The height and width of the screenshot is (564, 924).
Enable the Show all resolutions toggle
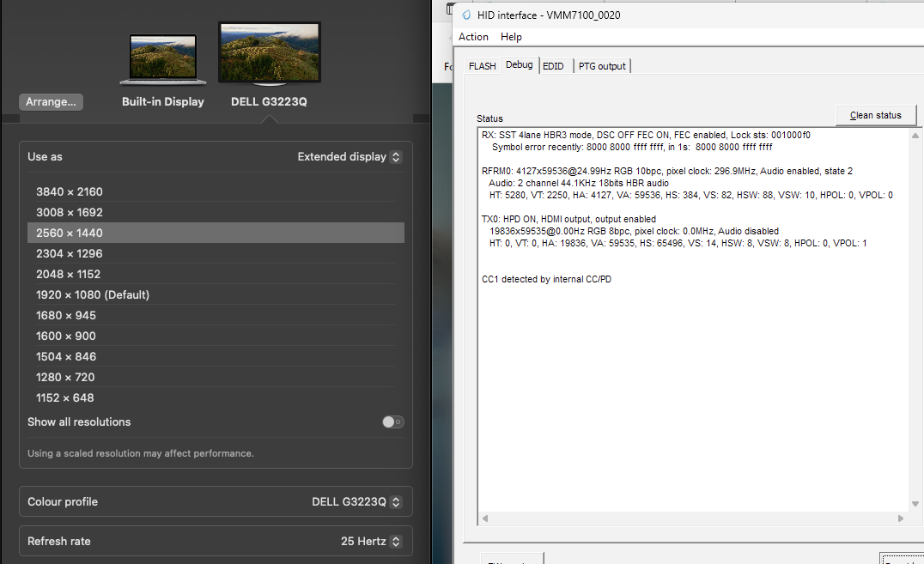[392, 421]
